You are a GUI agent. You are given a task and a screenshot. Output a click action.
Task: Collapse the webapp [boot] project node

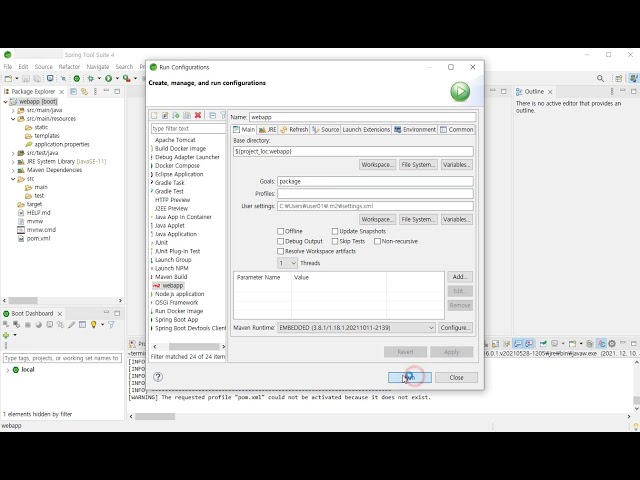[x=5, y=102]
